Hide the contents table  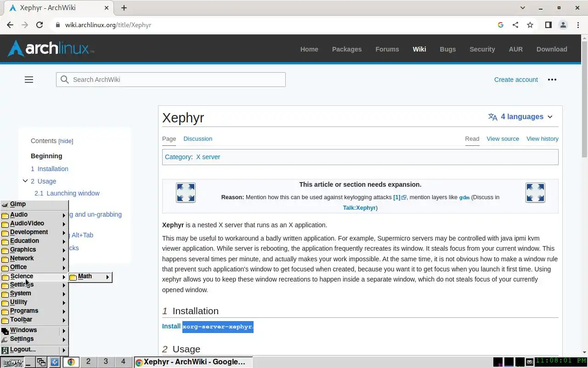[x=66, y=141]
